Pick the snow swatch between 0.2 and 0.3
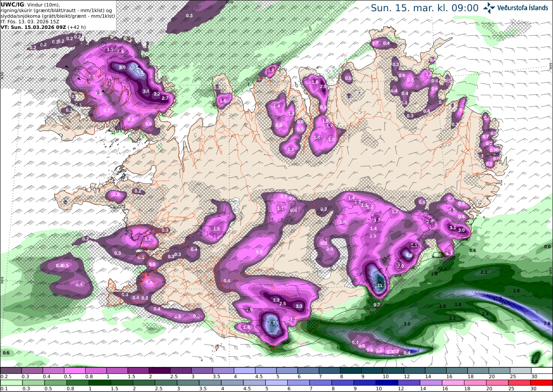Viewport: 553px width, 392px height. point(11,370)
